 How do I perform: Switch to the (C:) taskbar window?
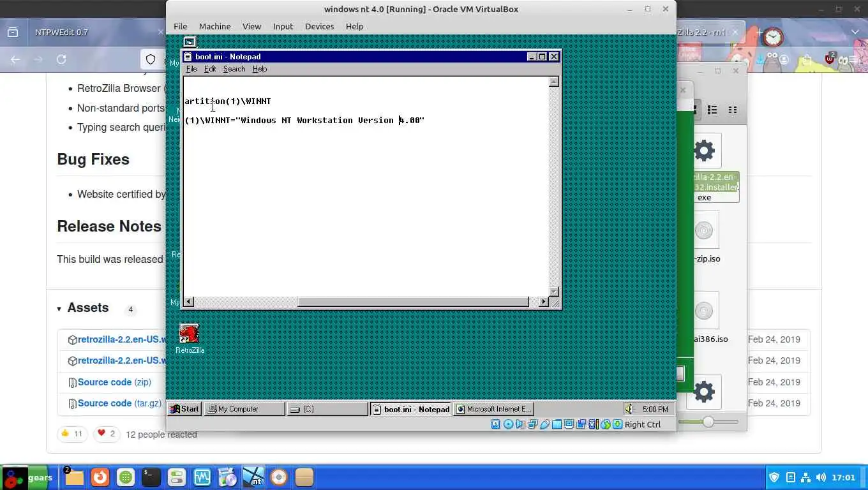click(327, 409)
